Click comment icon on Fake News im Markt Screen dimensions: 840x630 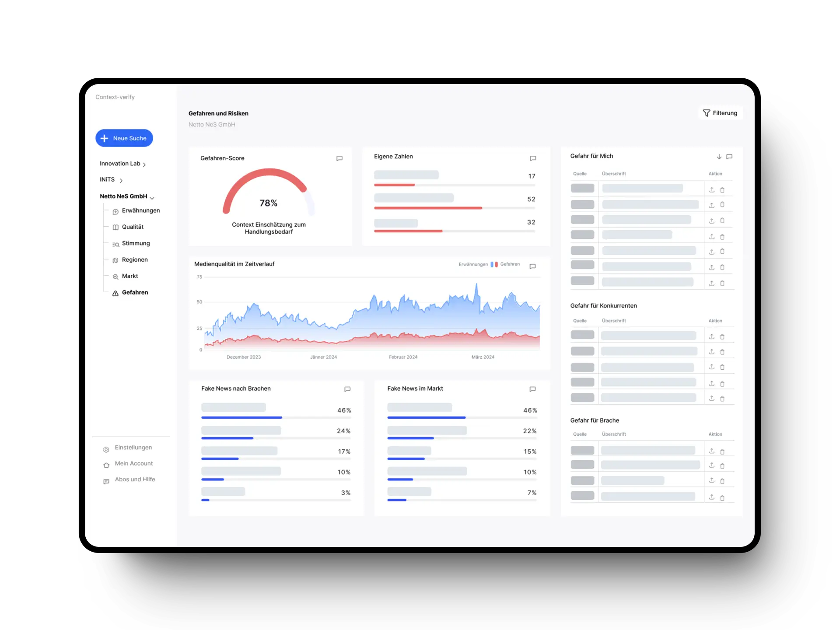[532, 389]
